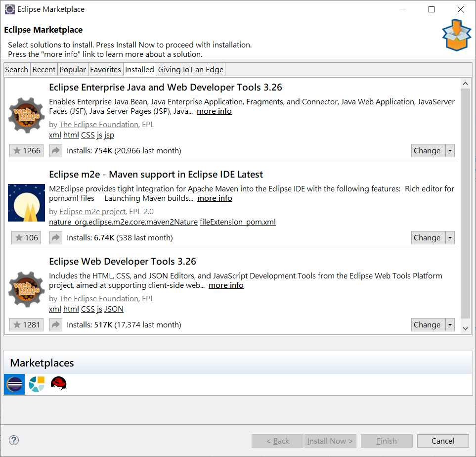Favorite the m2e solution with 106 stars
The height and width of the screenshot is (457, 476).
coord(26,237)
